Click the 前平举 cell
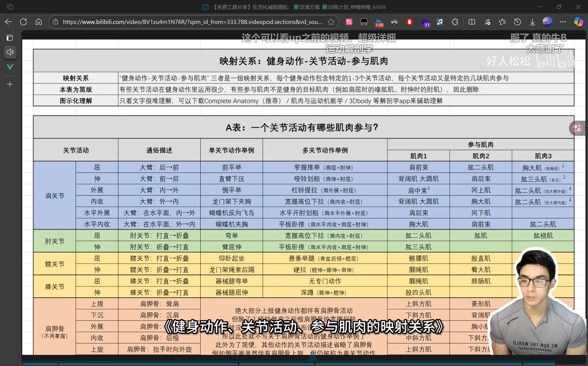588x366 pixels. (x=231, y=167)
